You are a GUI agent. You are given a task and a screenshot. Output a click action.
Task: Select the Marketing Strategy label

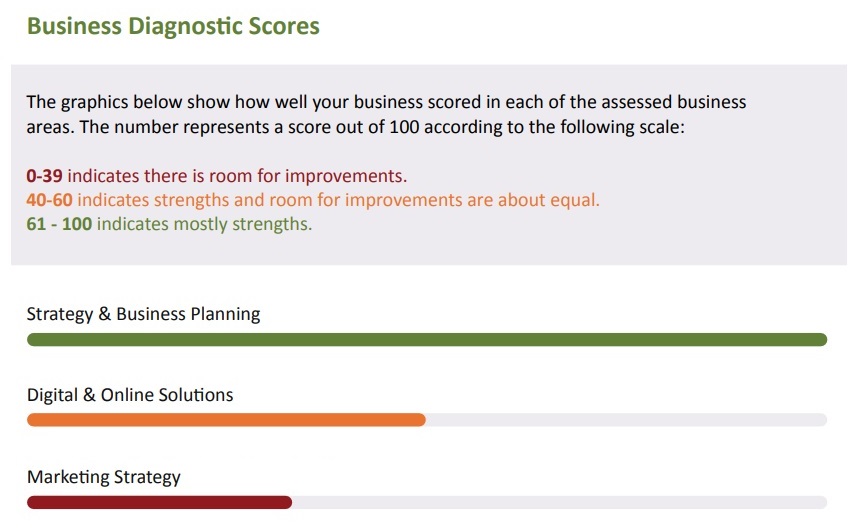pyautogui.click(x=104, y=477)
